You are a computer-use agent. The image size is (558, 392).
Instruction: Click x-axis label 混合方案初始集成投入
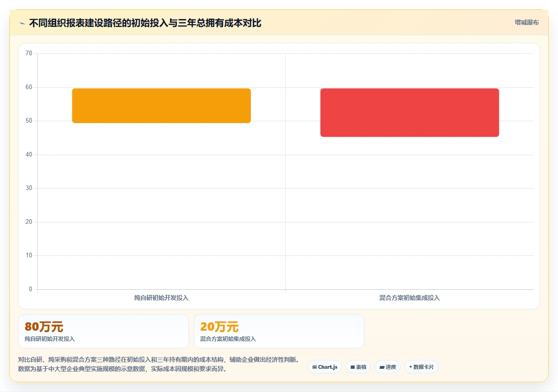[x=409, y=298]
